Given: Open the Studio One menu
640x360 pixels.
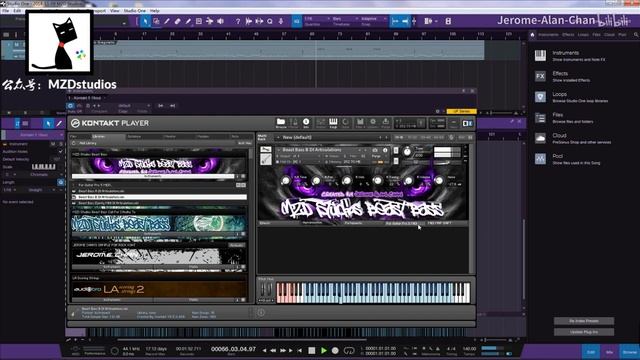Looking at the screenshot, I should coord(135,11).
